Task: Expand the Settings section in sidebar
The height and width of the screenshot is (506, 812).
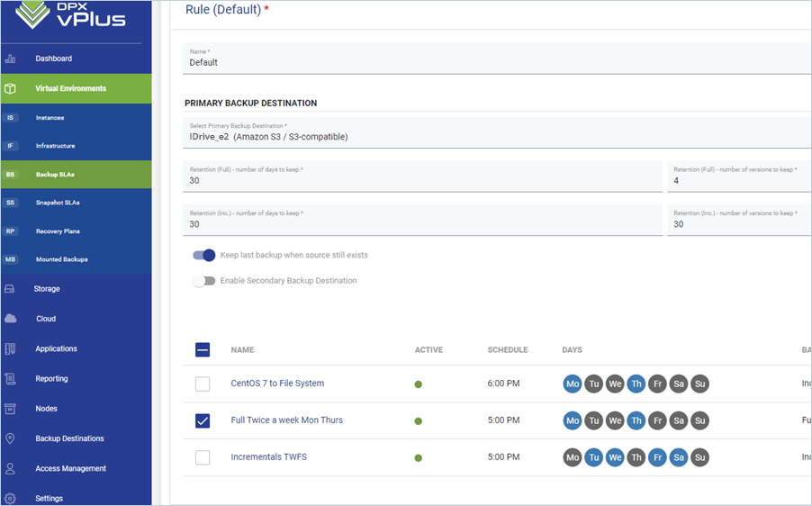Action: (50, 498)
